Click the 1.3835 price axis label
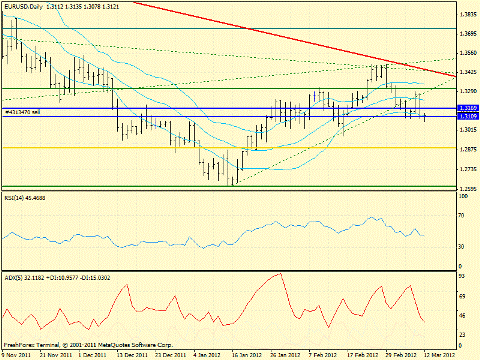This screenshot has height=360, width=480. point(468,15)
